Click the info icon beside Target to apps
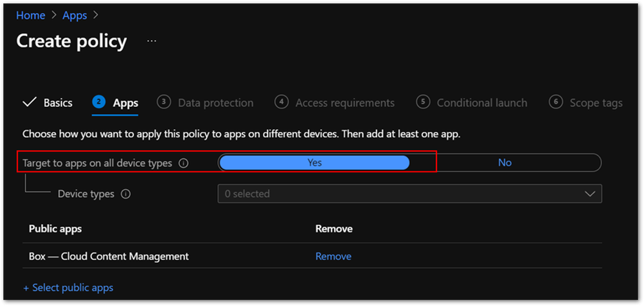644x306 pixels. point(184,164)
